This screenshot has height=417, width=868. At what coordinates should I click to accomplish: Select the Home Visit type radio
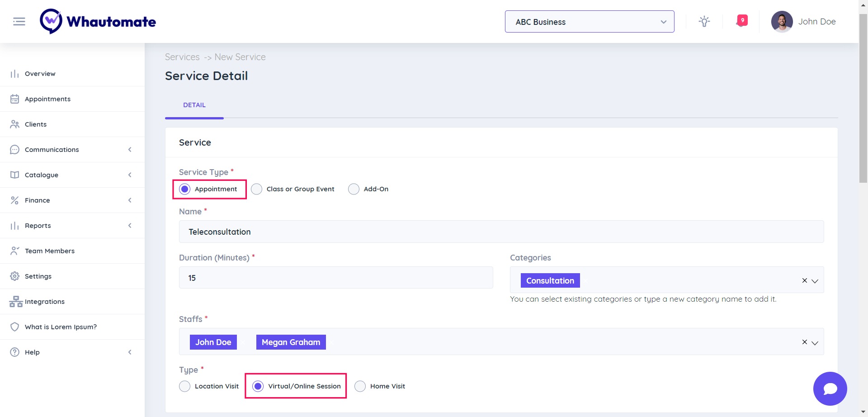pyautogui.click(x=360, y=386)
